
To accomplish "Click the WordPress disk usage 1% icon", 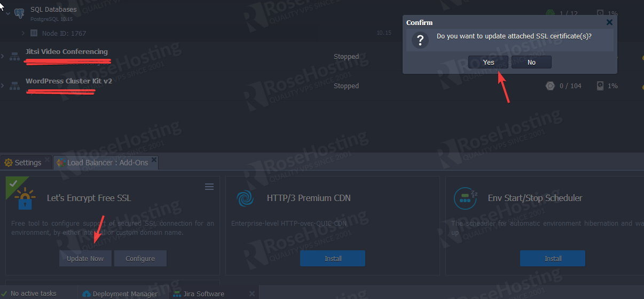I will (x=600, y=86).
